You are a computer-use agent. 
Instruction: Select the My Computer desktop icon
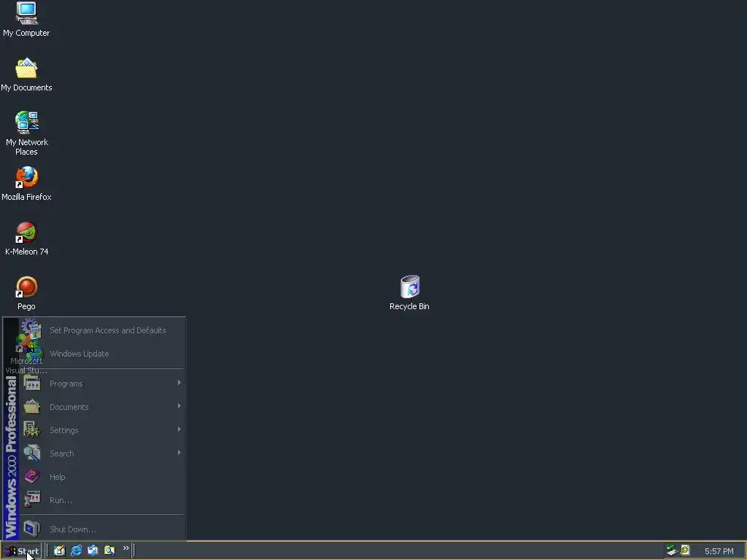26,19
